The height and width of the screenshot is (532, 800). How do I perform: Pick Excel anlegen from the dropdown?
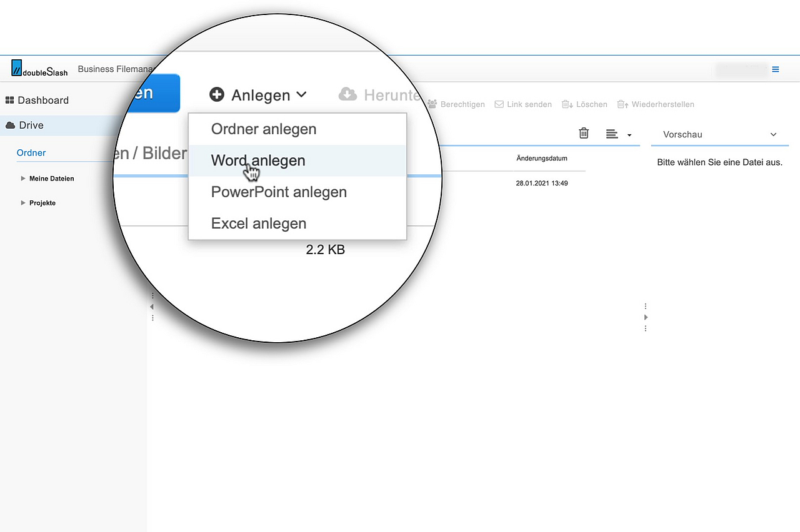click(259, 224)
